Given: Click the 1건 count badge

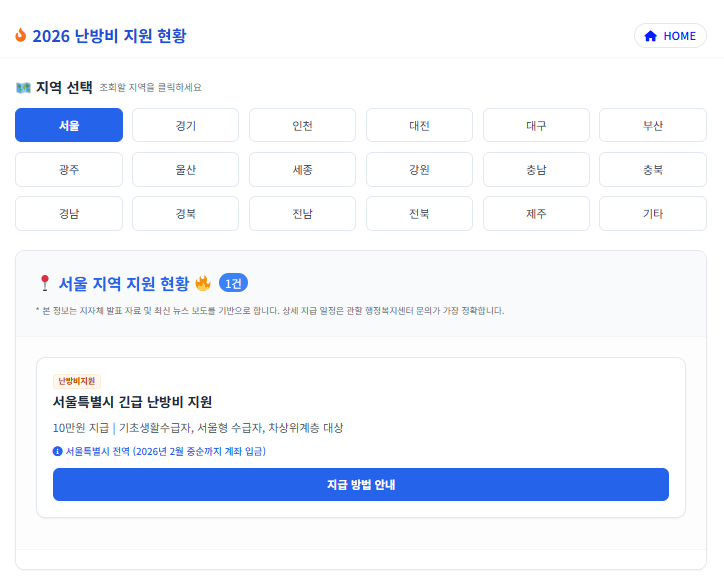Looking at the screenshot, I should coord(233,283).
